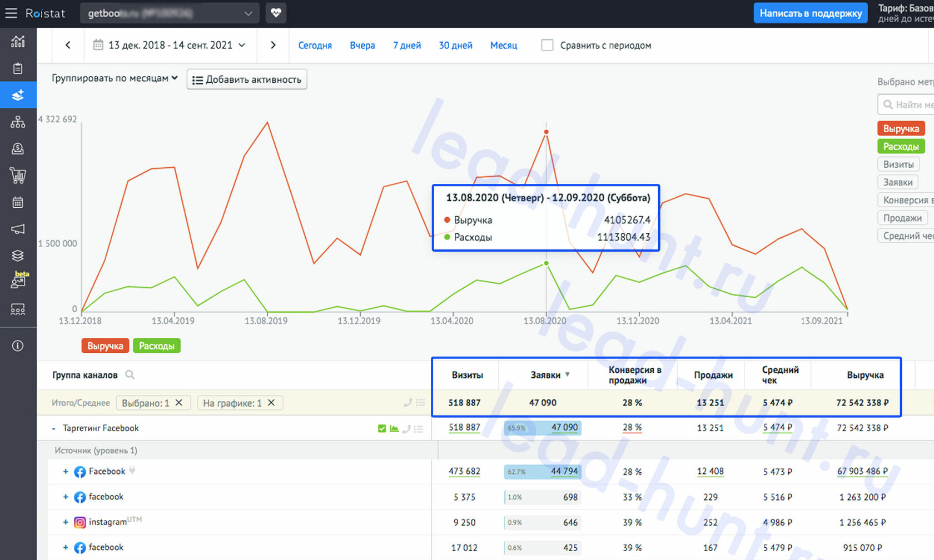Click green Расходы legend chip below chart
The width and height of the screenshot is (934, 560).
click(x=157, y=346)
